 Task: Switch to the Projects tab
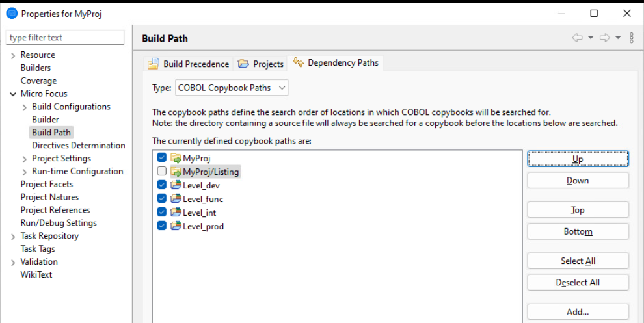(261, 64)
